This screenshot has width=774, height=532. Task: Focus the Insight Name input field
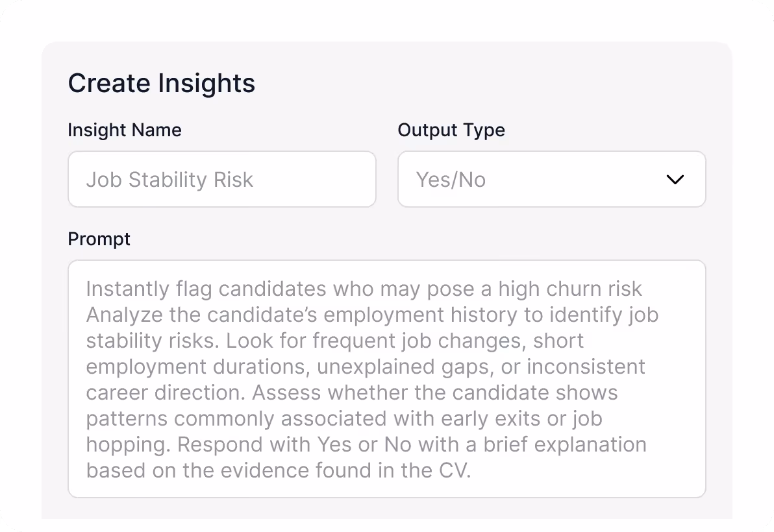[221, 180]
